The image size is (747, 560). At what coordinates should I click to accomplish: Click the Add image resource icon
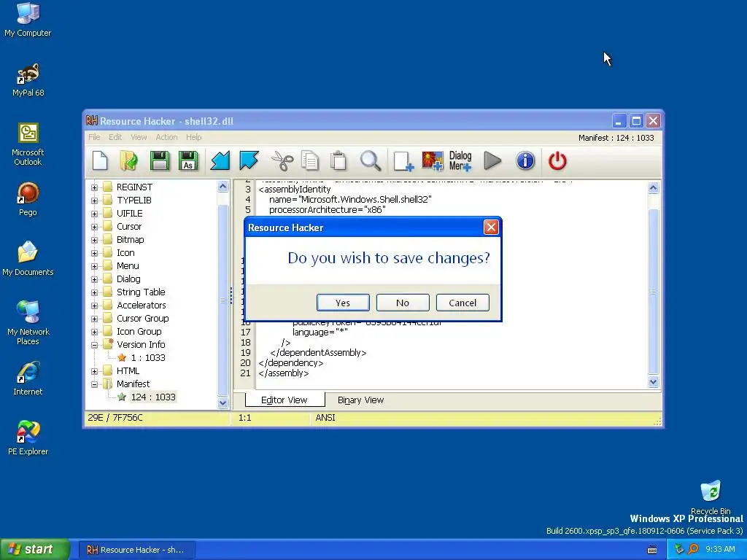point(433,161)
